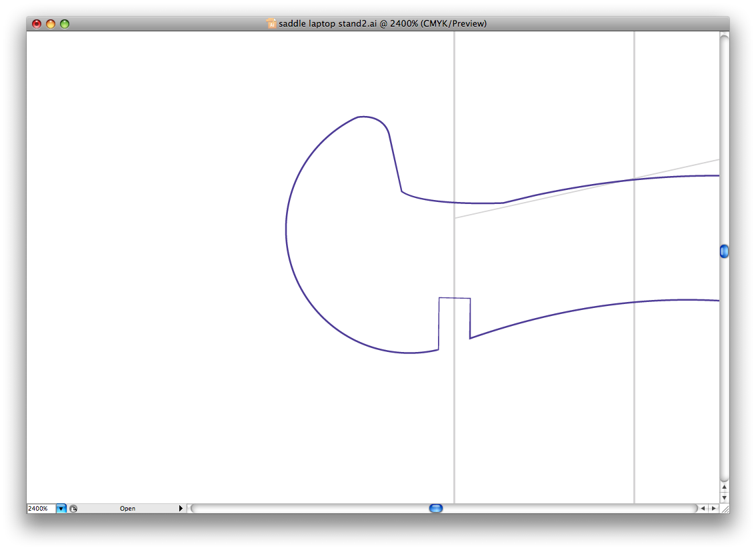This screenshot has width=756, height=550.
Task: Click the scroll left arrow
Action: click(x=703, y=509)
